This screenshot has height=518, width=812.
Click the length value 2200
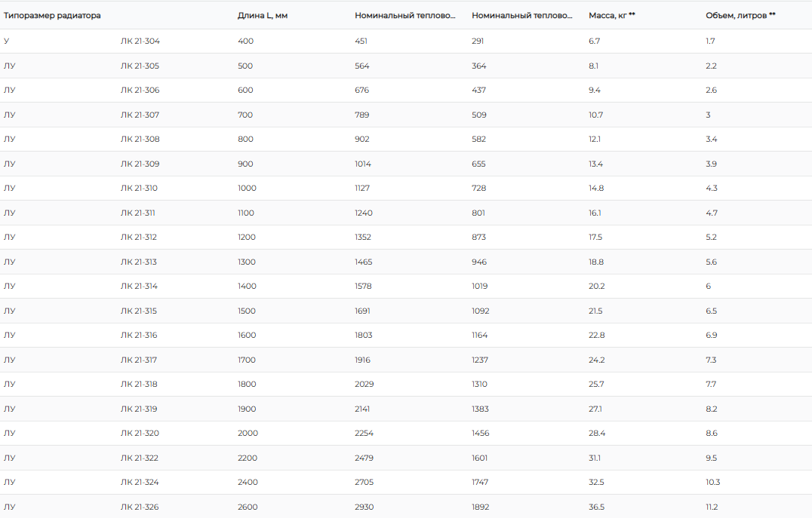click(x=248, y=458)
